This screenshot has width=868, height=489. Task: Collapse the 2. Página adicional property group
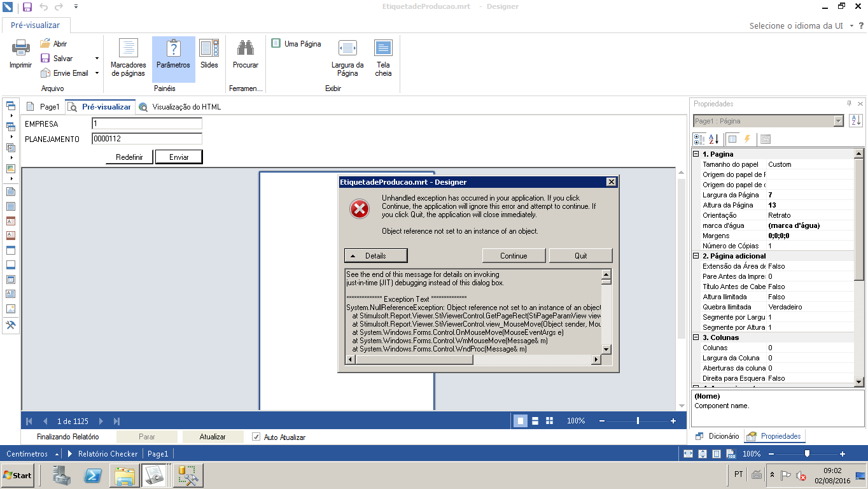697,256
